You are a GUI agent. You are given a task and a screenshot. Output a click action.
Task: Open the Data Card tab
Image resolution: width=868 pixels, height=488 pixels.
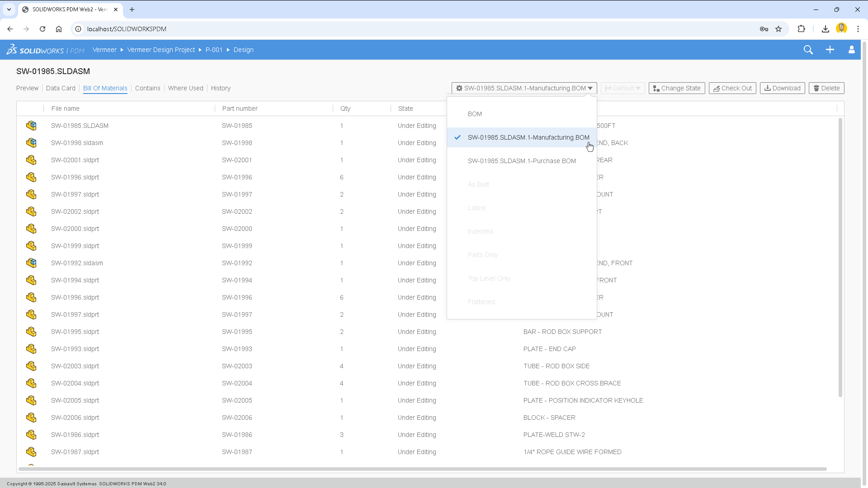tap(61, 88)
